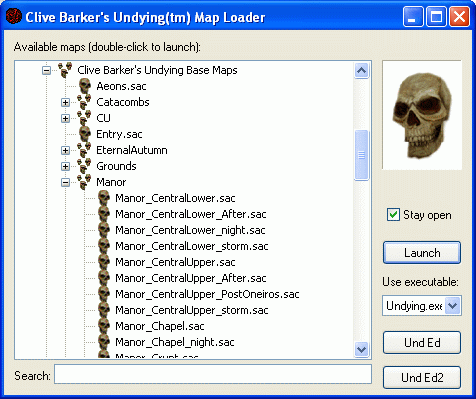Click the skull icon beside Manor_Chapel_night.sac
Image resolution: width=476 pixels, height=399 pixels.
click(104, 342)
